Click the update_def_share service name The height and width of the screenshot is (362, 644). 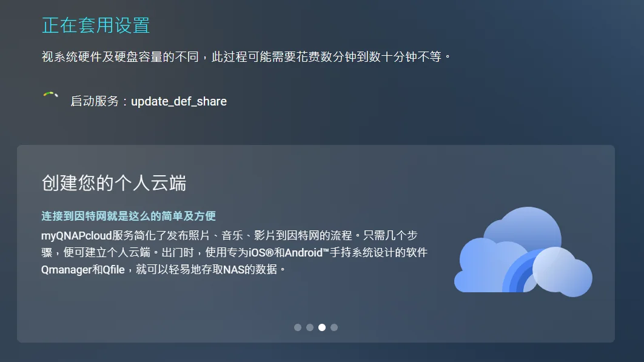[179, 101]
